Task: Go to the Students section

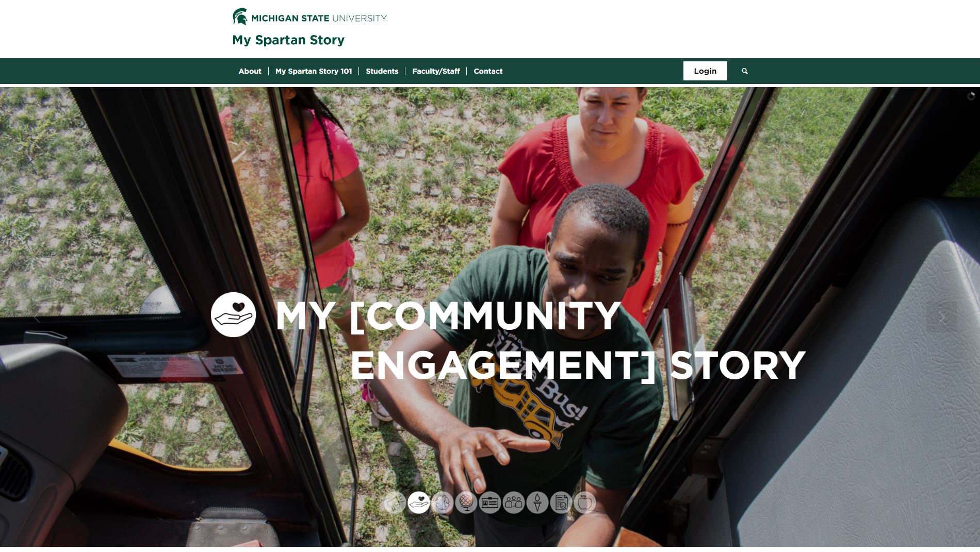Action: (x=382, y=71)
